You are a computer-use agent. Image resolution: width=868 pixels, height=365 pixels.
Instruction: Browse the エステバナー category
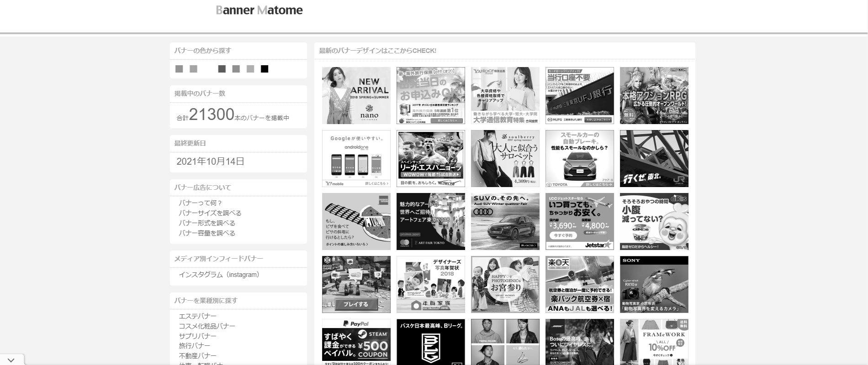coord(197,316)
